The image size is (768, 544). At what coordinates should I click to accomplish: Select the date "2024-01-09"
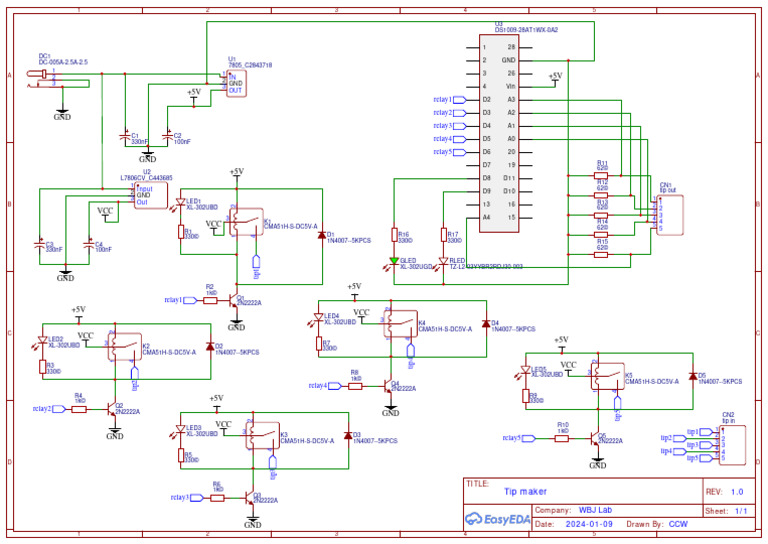tap(589, 524)
